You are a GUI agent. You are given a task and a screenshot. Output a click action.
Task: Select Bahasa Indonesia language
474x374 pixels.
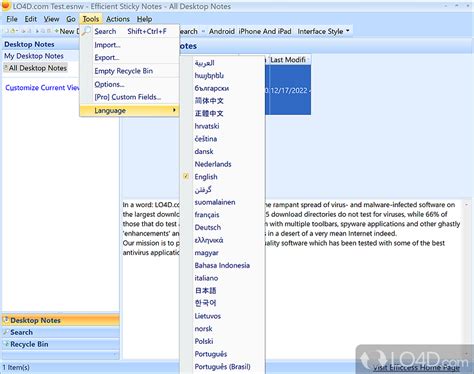click(x=222, y=265)
